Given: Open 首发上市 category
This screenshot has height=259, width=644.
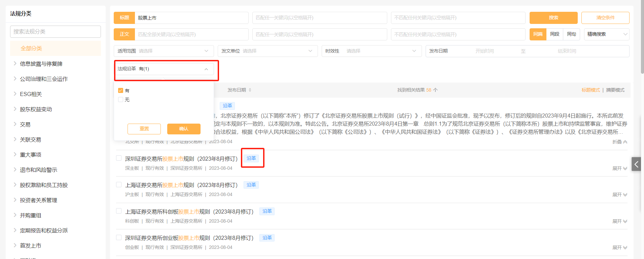Looking at the screenshot, I should 30,246.
